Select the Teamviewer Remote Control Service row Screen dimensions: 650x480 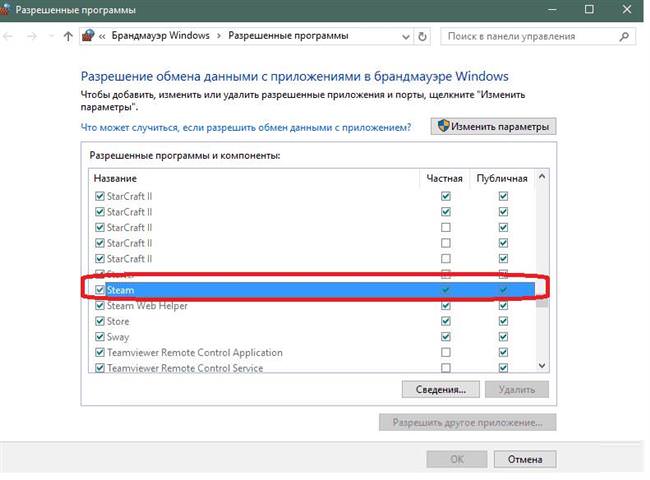coord(313,367)
